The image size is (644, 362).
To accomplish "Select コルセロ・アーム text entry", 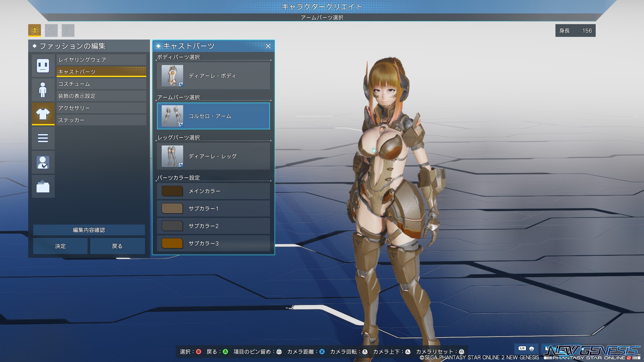I will (210, 116).
